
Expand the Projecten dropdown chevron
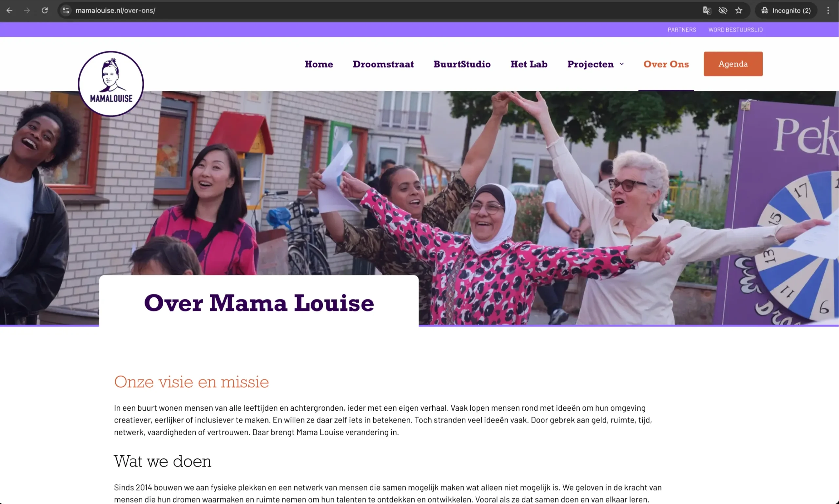(x=621, y=64)
